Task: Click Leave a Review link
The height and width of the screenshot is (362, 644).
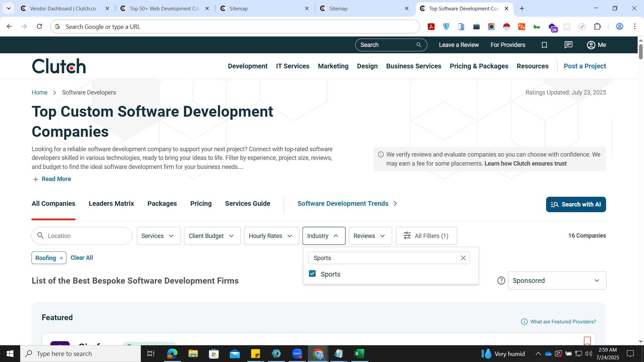Action: coord(459,45)
